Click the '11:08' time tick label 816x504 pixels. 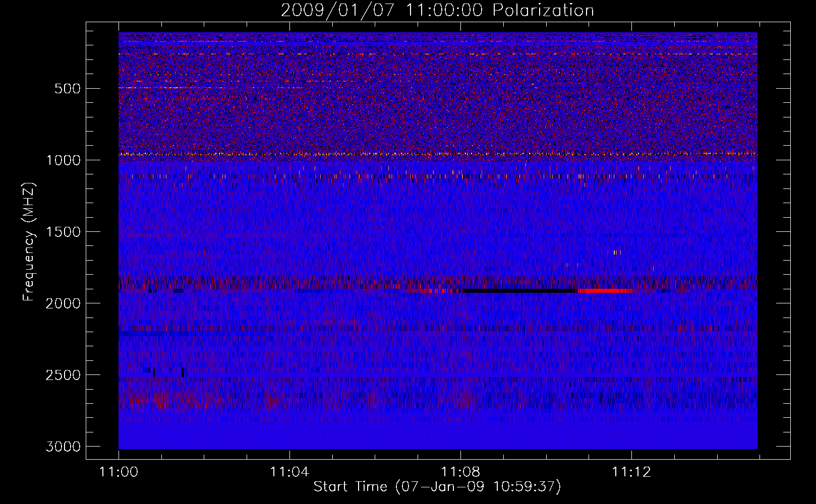click(x=460, y=472)
